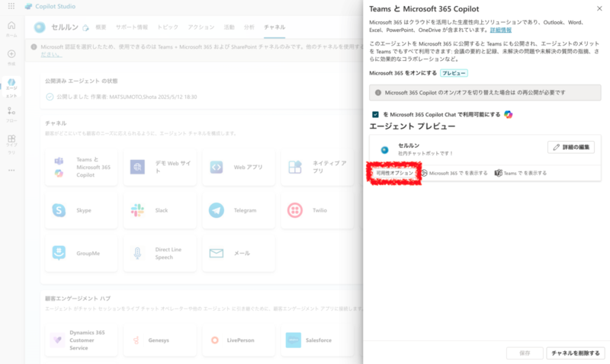This screenshot has width=610, height=364.
Task: Click the small icon next to セルルン name
Action: (85, 27)
